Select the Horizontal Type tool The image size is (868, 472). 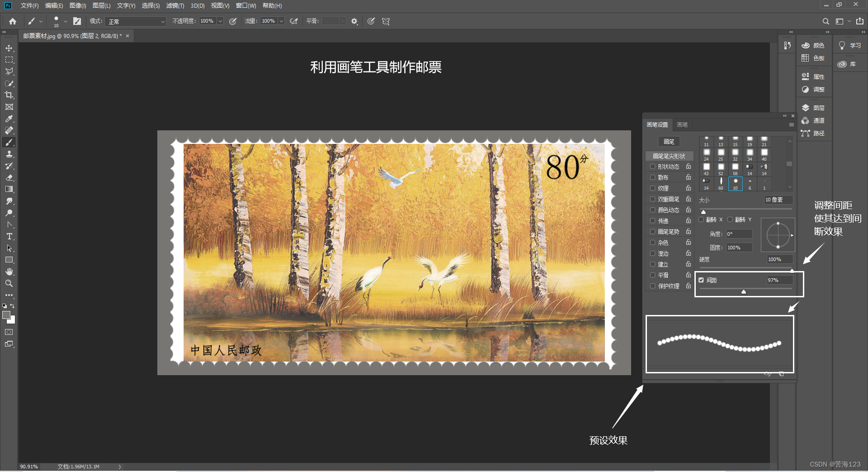9,236
